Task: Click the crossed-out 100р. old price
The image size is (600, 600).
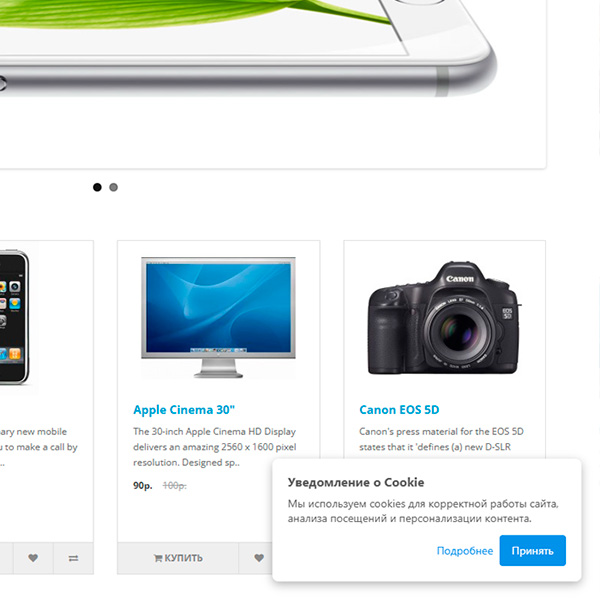Action: (x=174, y=486)
